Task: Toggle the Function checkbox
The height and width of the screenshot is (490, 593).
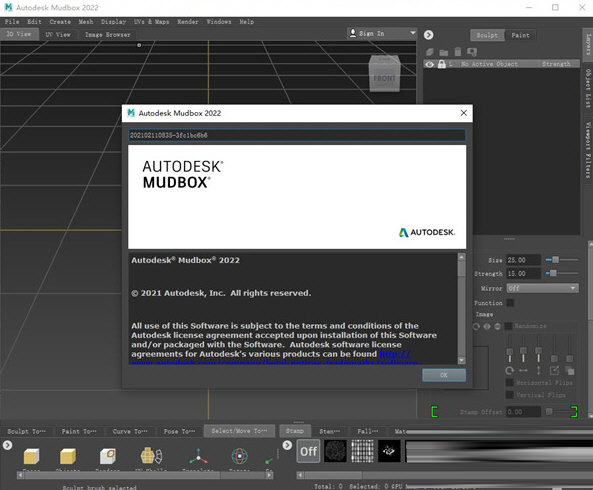Action: coord(510,302)
